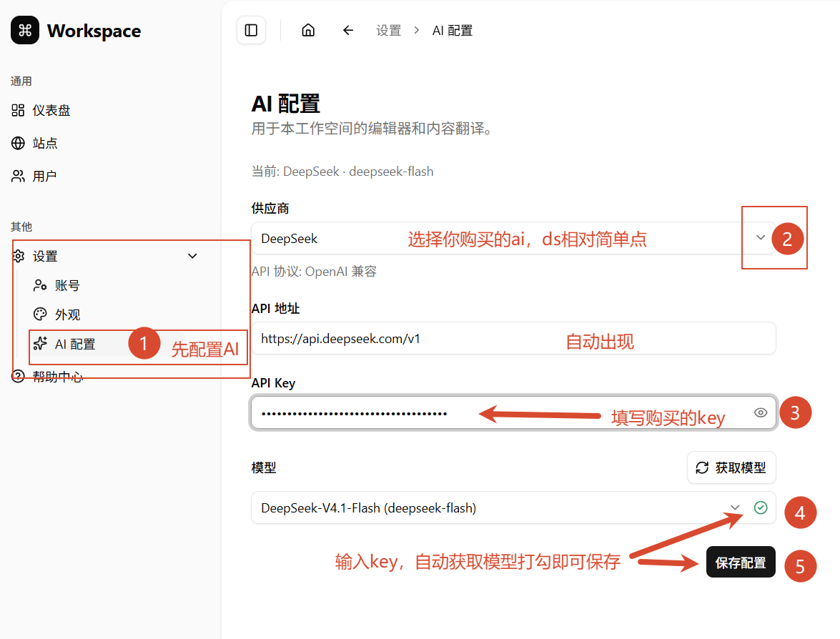
Task: Click the Workspace logo icon
Action: 24,31
